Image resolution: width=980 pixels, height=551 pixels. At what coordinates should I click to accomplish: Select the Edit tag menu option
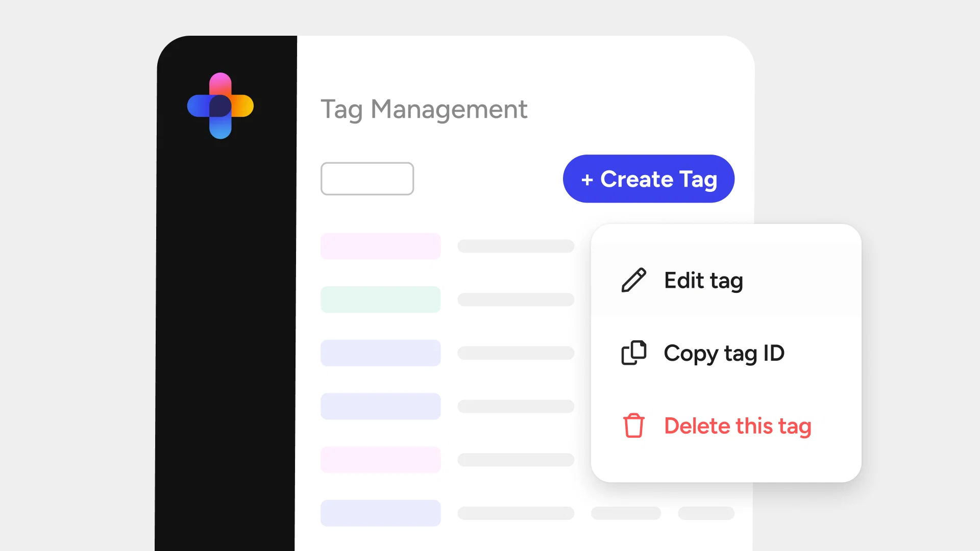click(703, 280)
